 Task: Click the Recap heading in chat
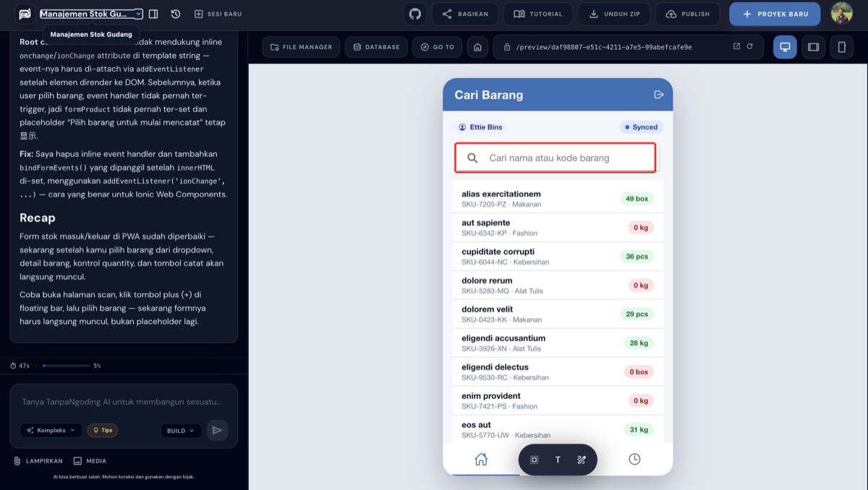coord(38,218)
